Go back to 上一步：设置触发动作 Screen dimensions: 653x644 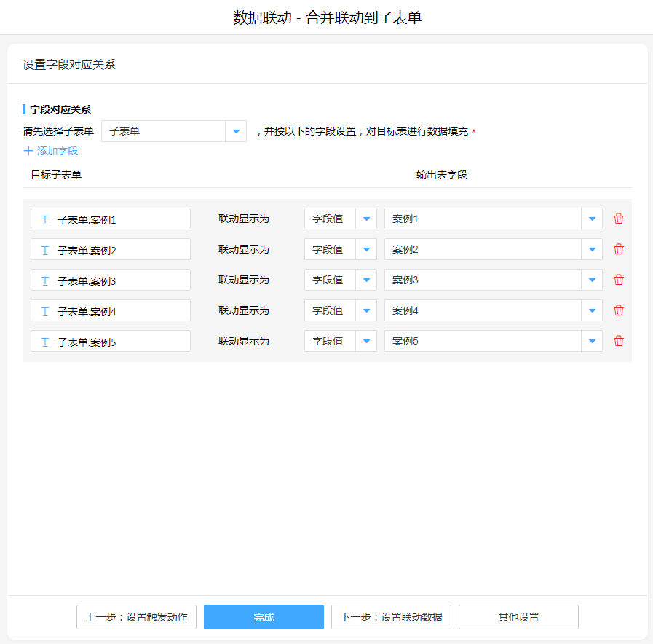pos(136,617)
